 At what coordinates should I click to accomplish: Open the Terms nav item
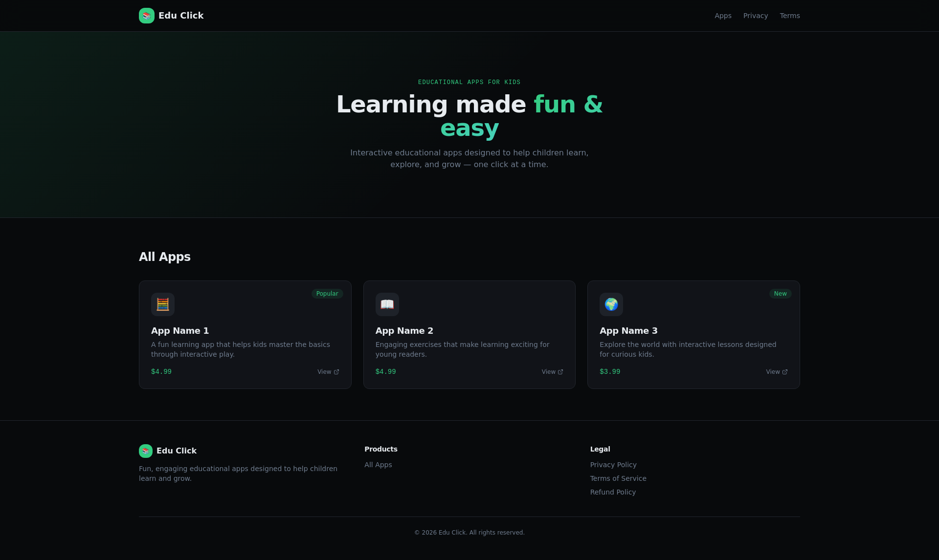tap(790, 16)
